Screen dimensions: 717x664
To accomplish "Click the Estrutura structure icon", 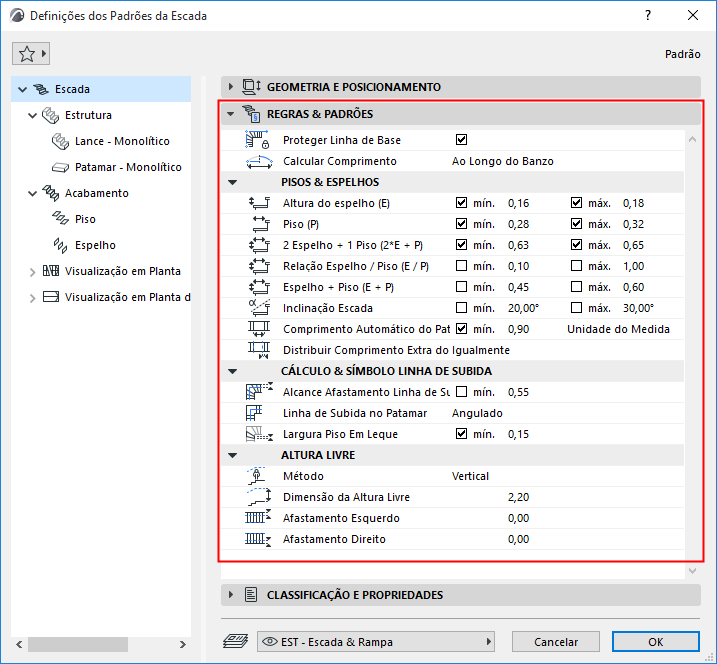I will (x=50, y=115).
